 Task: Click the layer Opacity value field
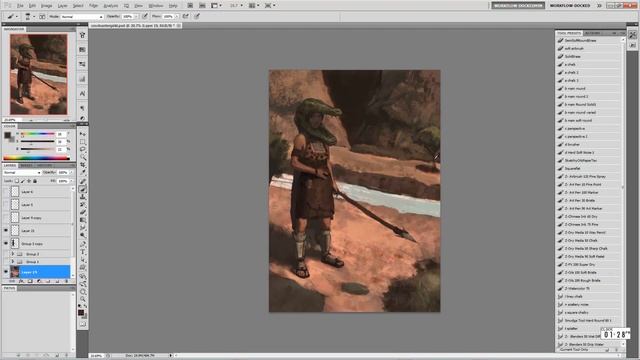(x=63, y=173)
